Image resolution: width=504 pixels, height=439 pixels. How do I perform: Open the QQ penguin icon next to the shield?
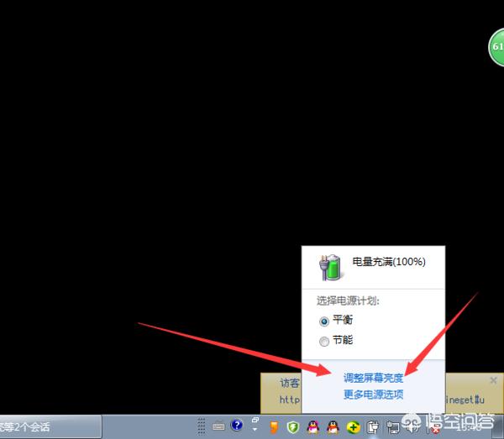[x=313, y=427]
